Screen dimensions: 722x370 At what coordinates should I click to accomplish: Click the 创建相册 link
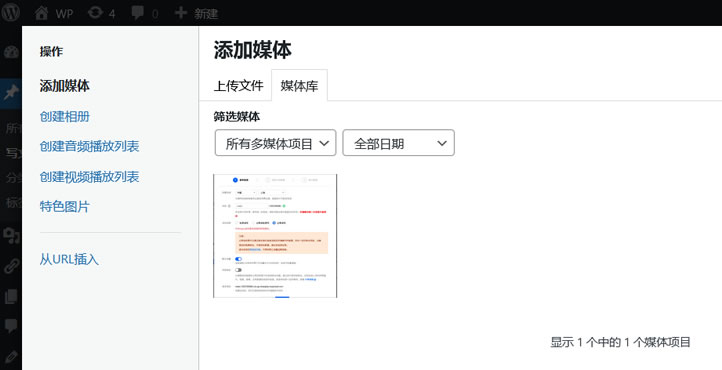(x=64, y=117)
